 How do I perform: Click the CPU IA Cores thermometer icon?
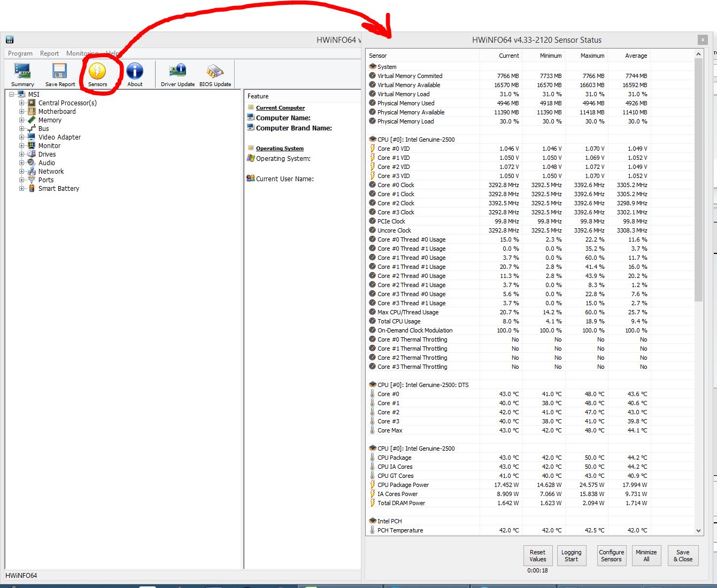373,467
